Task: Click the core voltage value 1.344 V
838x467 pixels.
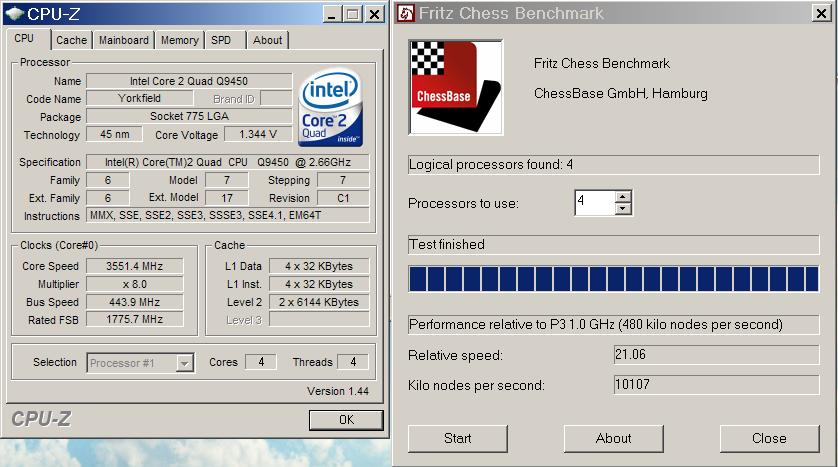Action: click(x=258, y=135)
